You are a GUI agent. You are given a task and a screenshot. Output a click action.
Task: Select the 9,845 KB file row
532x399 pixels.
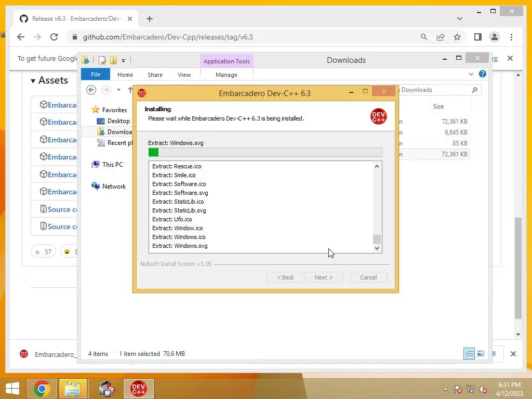434,132
